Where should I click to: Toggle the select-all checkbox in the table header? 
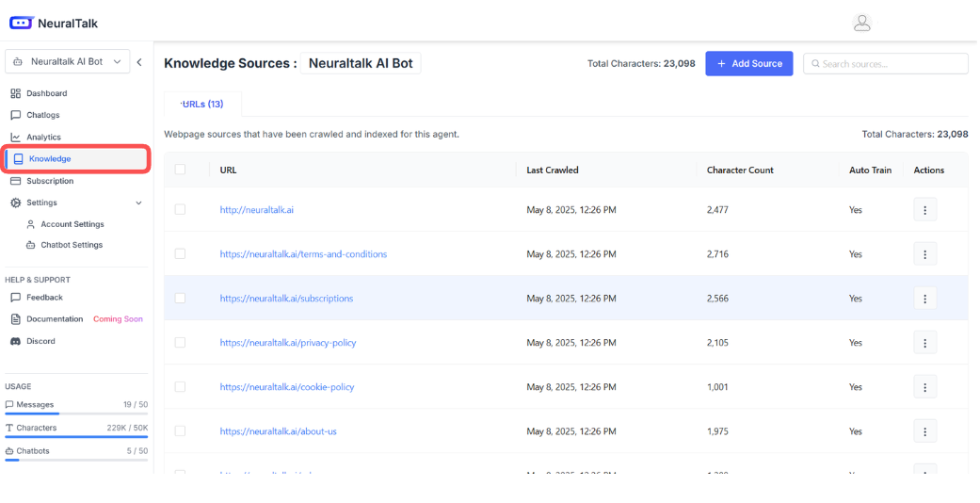tap(180, 170)
